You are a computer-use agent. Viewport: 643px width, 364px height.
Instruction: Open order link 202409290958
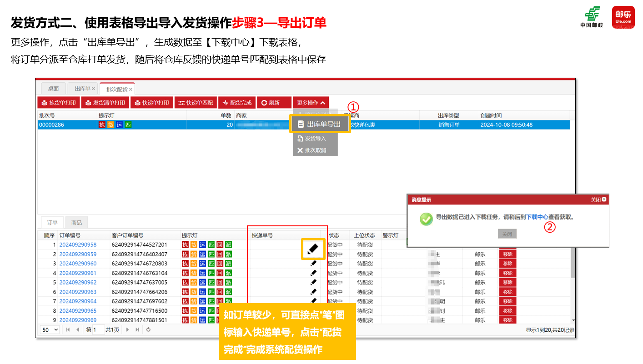tap(78, 245)
